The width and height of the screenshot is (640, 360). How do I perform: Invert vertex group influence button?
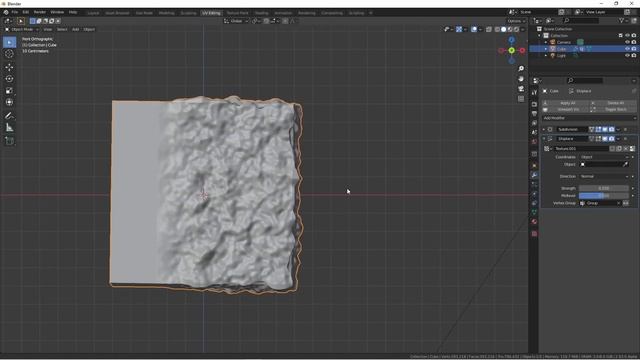click(x=626, y=203)
